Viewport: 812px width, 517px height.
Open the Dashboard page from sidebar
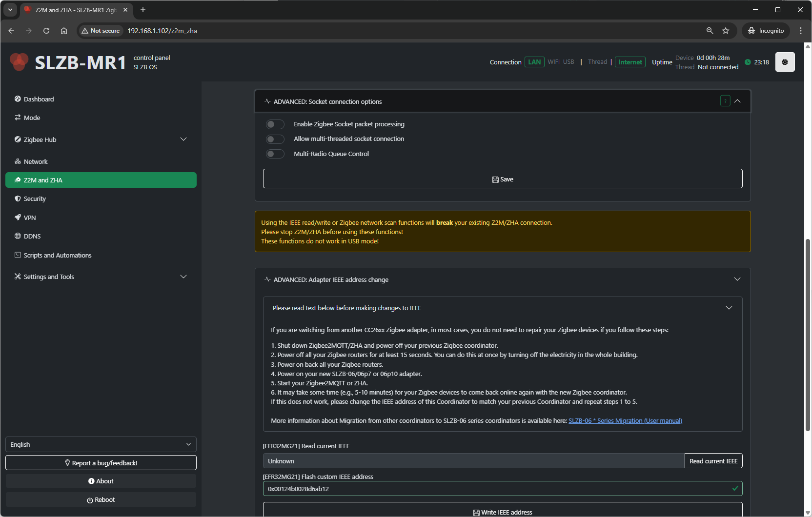[39, 99]
